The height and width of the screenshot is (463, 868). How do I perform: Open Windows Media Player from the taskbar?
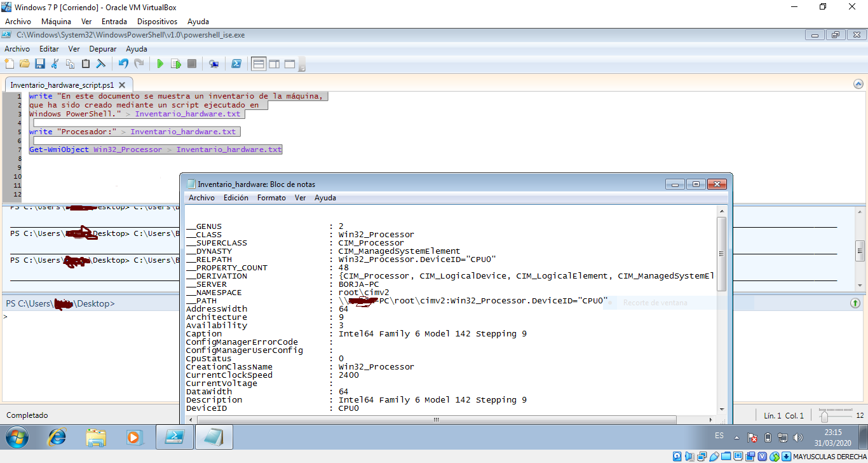click(x=134, y=437)
